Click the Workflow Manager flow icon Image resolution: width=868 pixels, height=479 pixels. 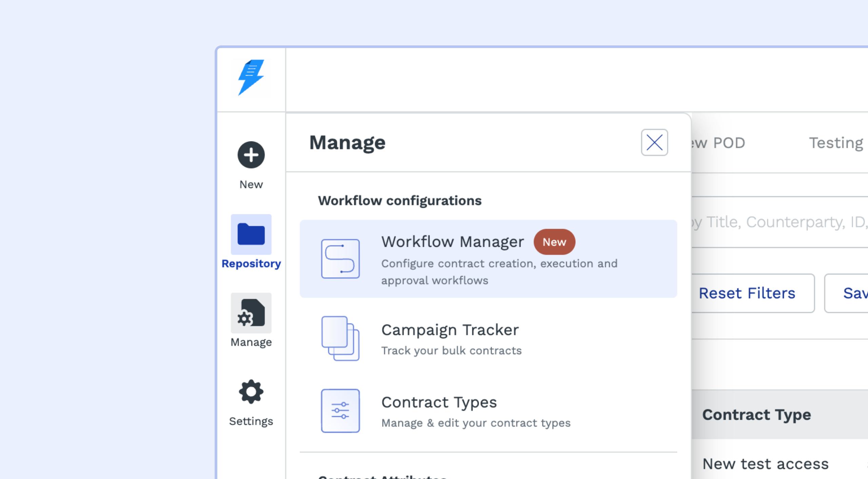pos(340,259)
